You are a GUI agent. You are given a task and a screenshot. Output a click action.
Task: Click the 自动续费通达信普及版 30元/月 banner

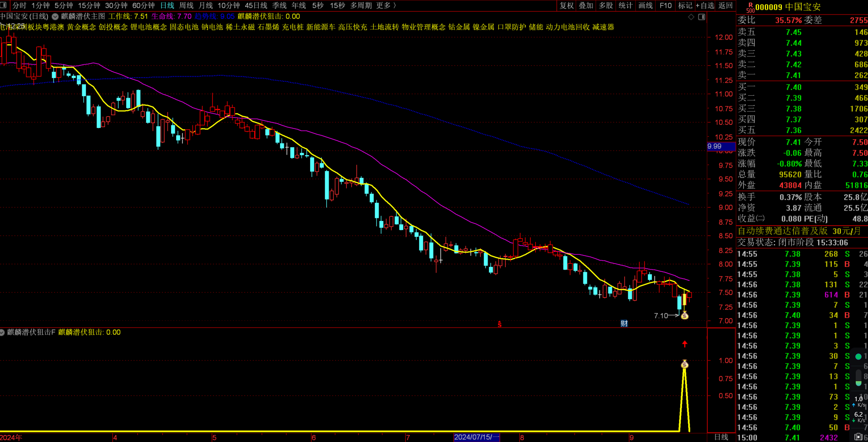[799, 231]
